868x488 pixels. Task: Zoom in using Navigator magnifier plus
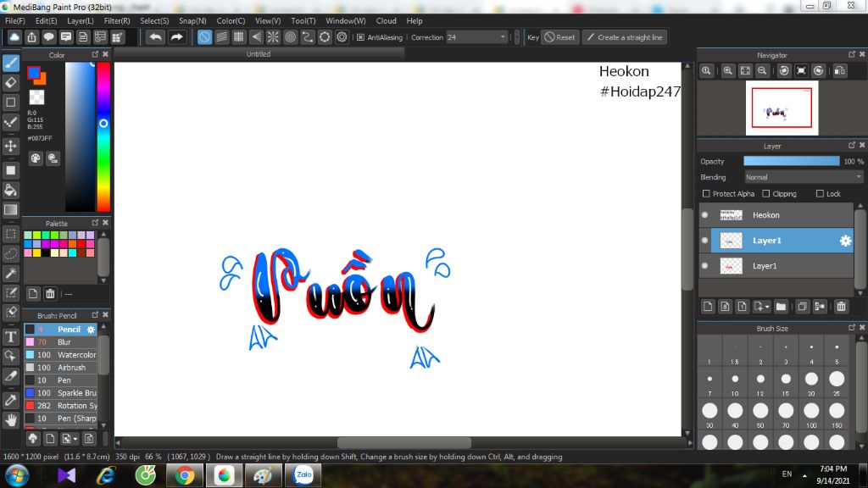[728, 71]
